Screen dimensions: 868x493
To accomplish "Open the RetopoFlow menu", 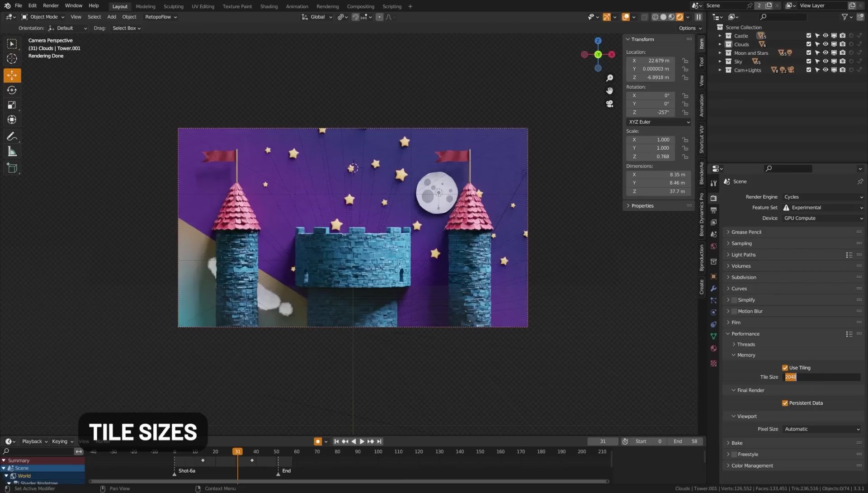I will coord(161,17).
